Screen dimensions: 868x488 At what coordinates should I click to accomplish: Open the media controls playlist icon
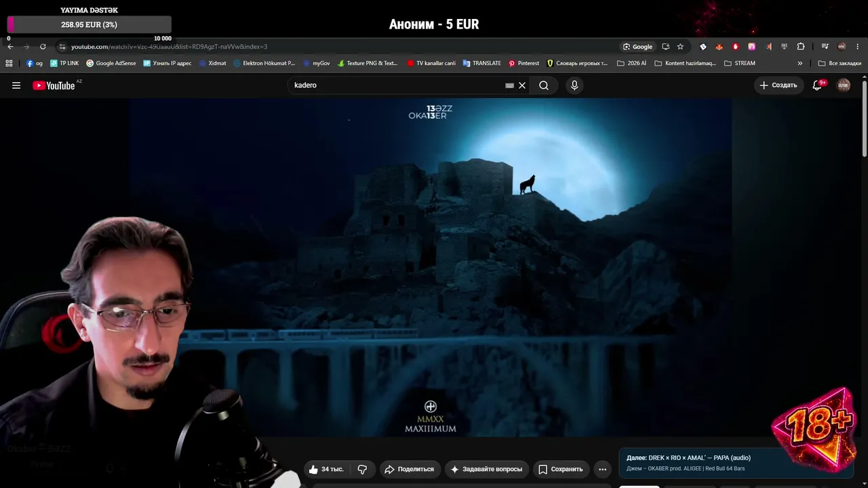click(825, 47)
